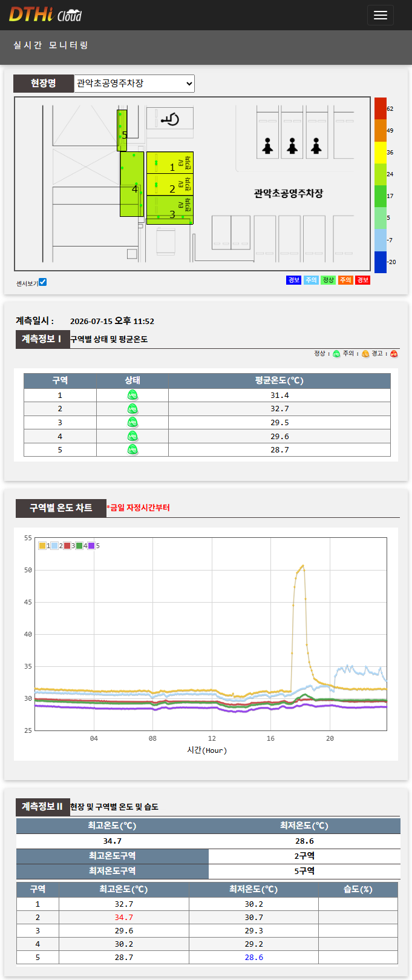
Task: Click the status icon for zone 3
Action: coord(132,422)
